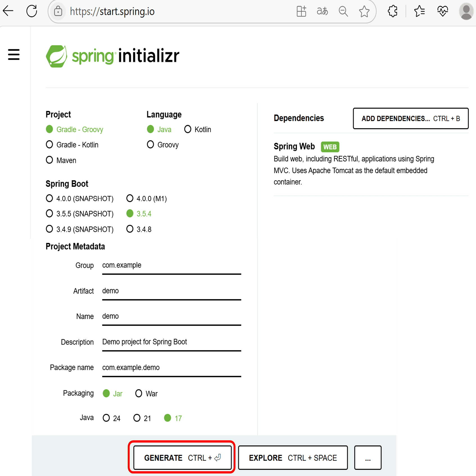The height and width of the screenshot is (476, 476).
Task: Bookmark this page with the star
Action: [x=364, y=11]
